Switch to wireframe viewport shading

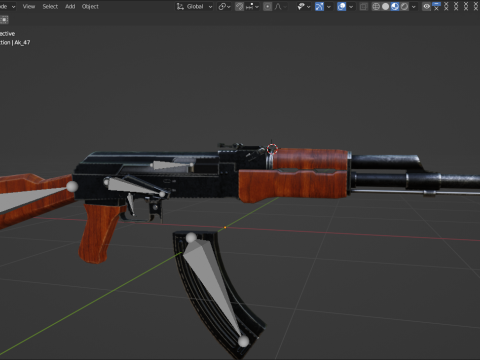point(376,6)
